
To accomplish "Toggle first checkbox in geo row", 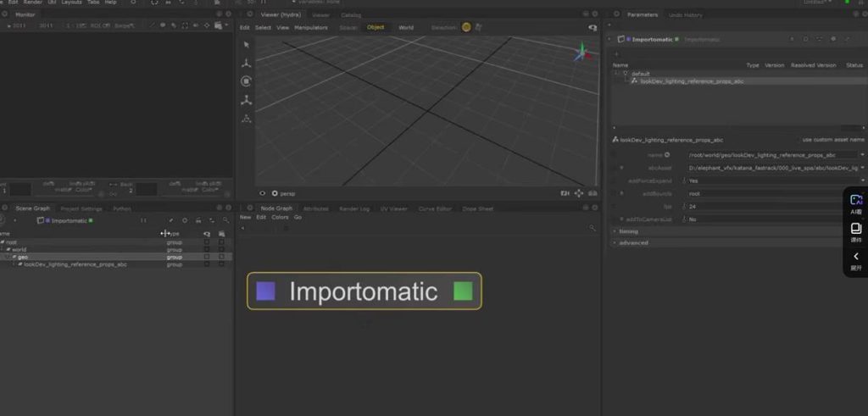I will point(207,257).
